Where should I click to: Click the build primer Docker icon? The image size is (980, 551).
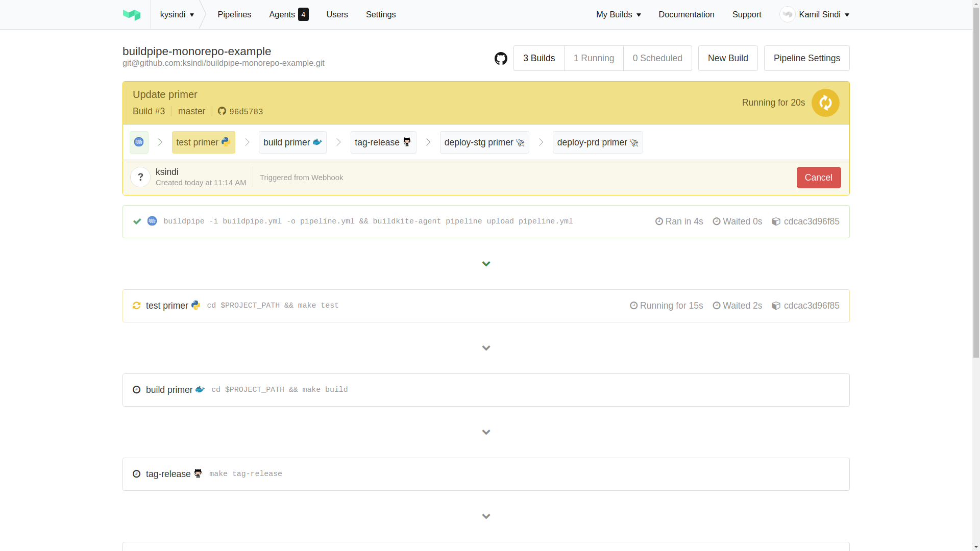316,142
